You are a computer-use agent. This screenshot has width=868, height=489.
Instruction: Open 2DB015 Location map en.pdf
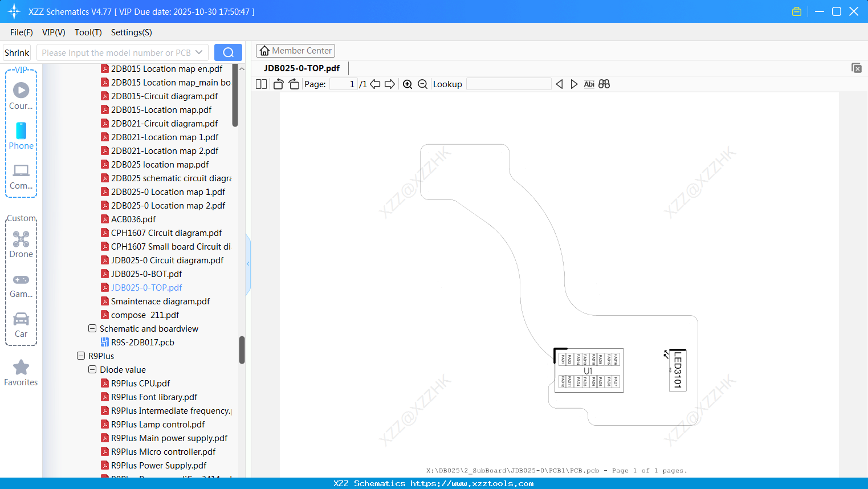pos(166,69)
